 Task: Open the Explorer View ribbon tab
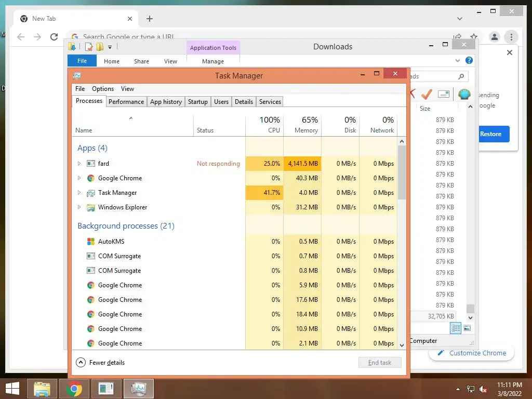point(170,61)
